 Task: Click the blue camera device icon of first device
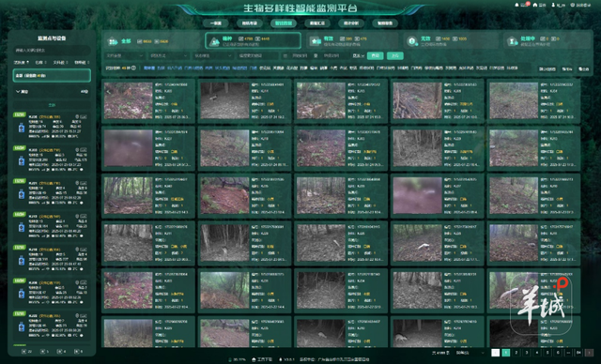[22, 128]
